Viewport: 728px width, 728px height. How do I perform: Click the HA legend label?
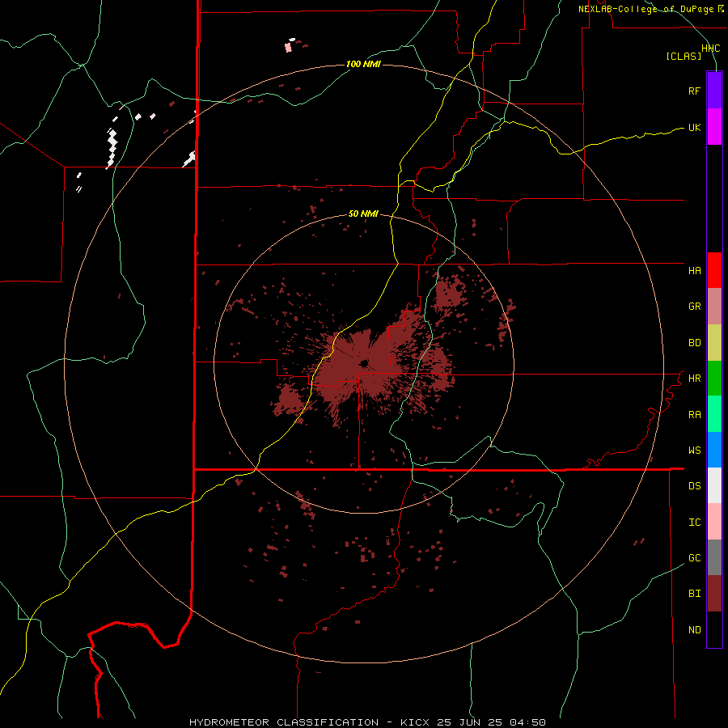tap(694, 270)
